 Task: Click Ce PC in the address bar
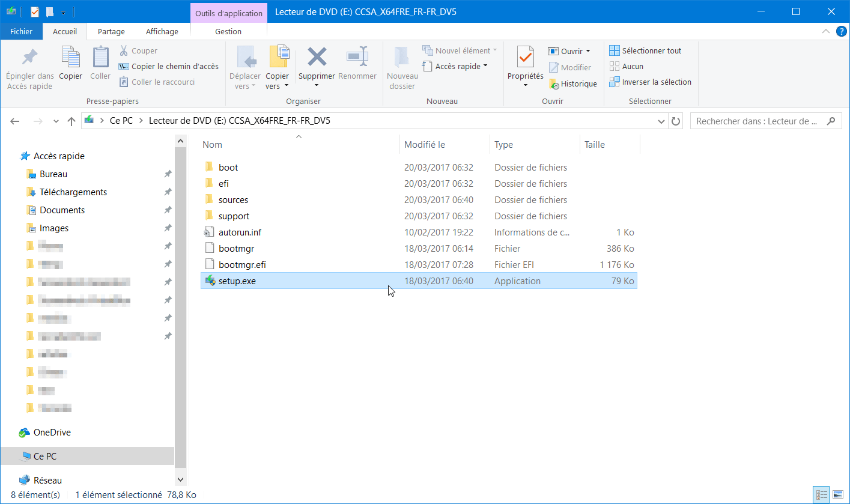121,121
